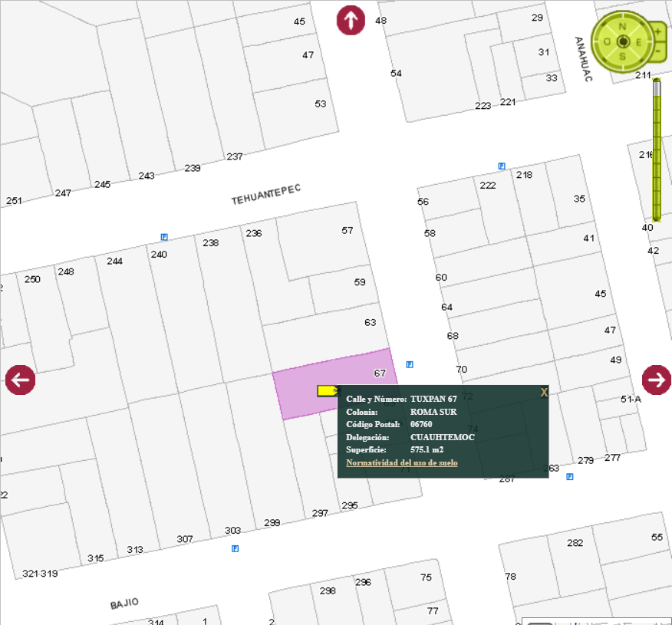Click the blue parking icon near lot 240
The height and width of the screenshot is (625, 672).
164,237
